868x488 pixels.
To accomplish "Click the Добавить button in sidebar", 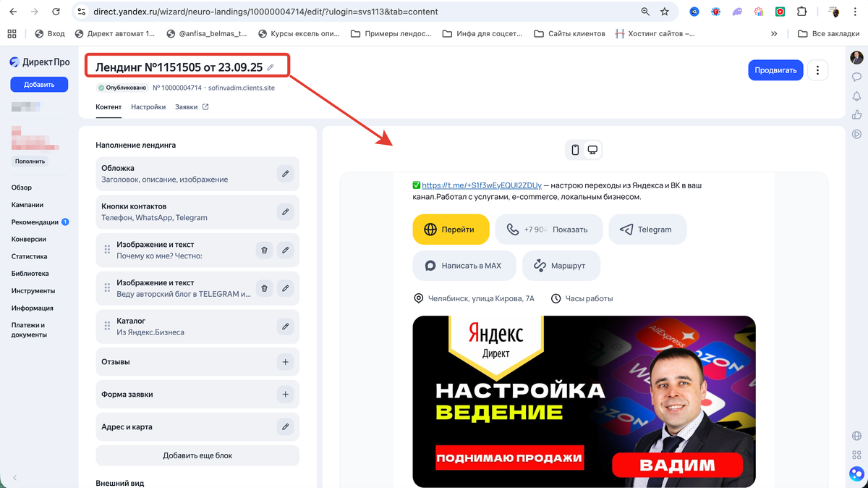I will coord(39,85).
